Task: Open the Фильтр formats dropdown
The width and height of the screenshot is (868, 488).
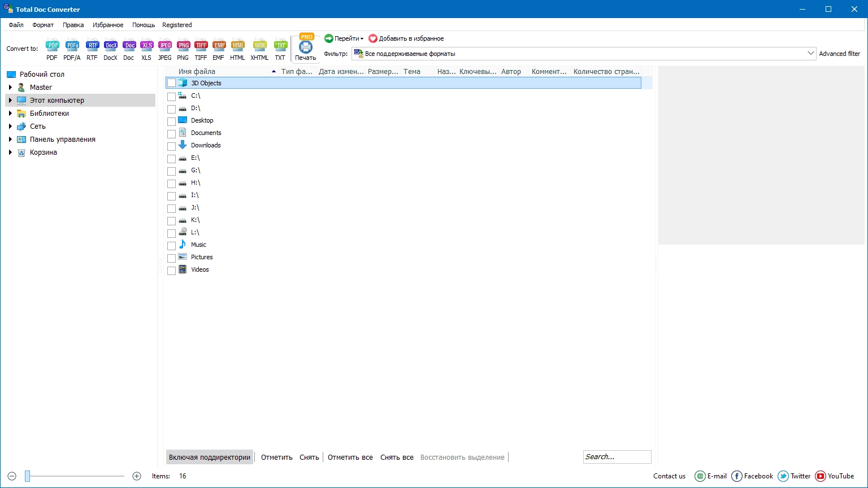Action: 584,54
